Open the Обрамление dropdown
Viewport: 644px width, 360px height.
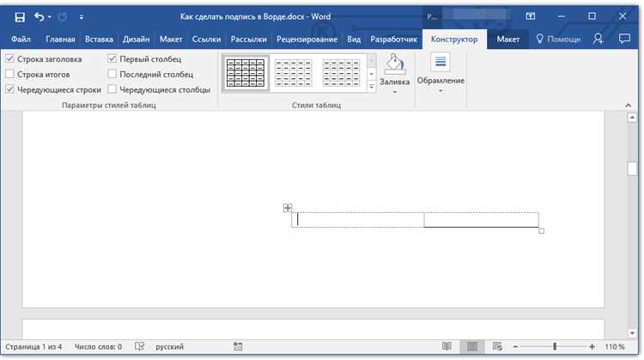[440, 73]
